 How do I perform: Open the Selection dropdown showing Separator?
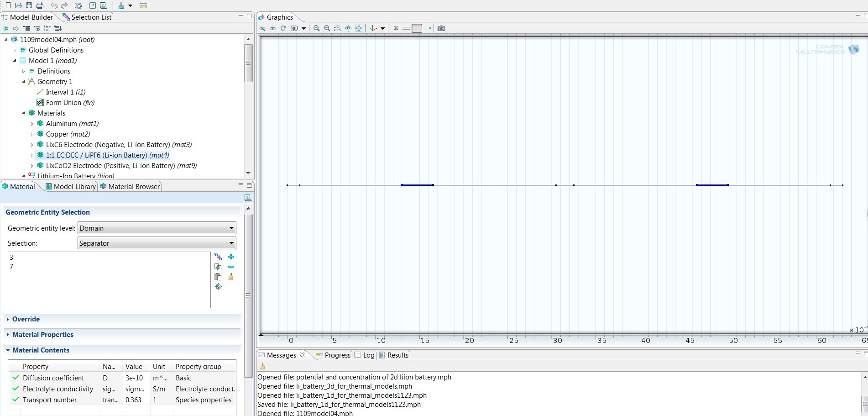pos(157,243)
